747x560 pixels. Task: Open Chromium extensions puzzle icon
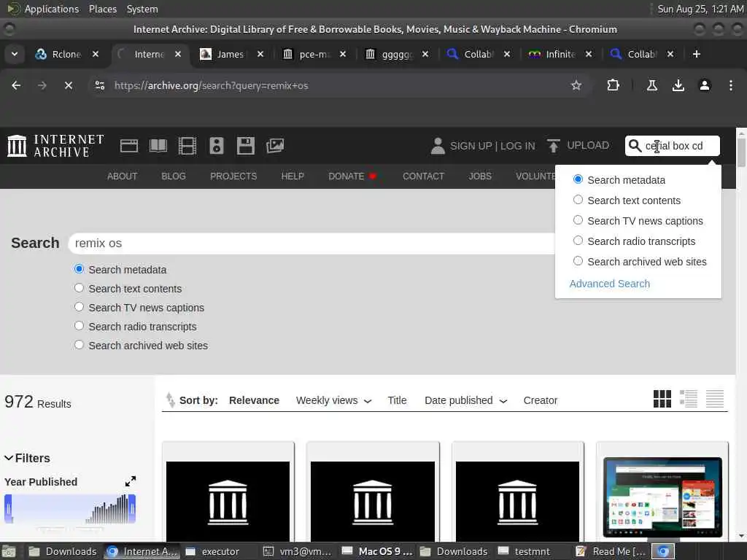point(613,85)
